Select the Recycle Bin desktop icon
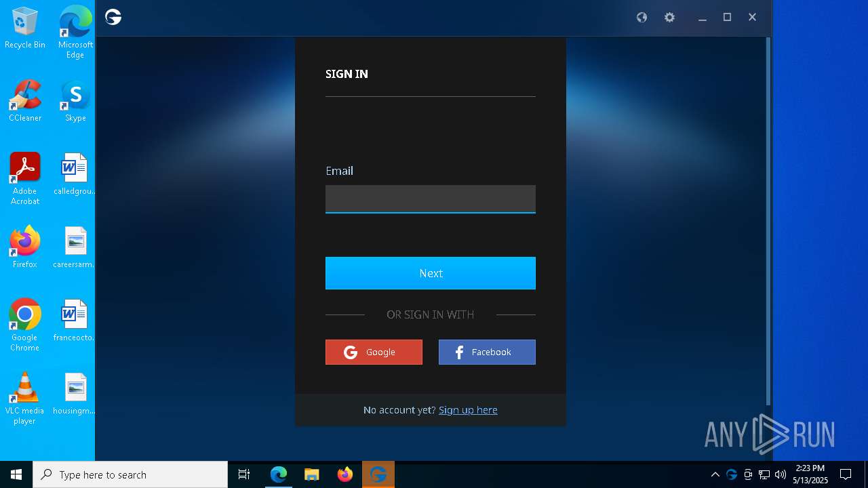 point(25,28)
